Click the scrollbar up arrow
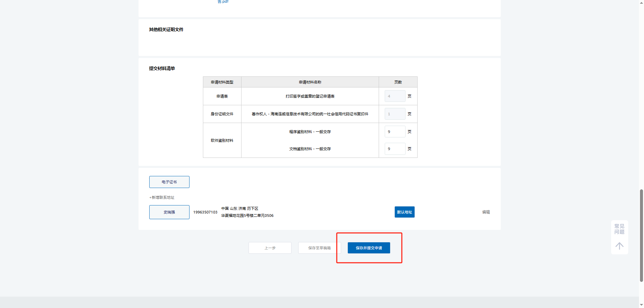The image size is (644, 308). [x=641, y=2]
